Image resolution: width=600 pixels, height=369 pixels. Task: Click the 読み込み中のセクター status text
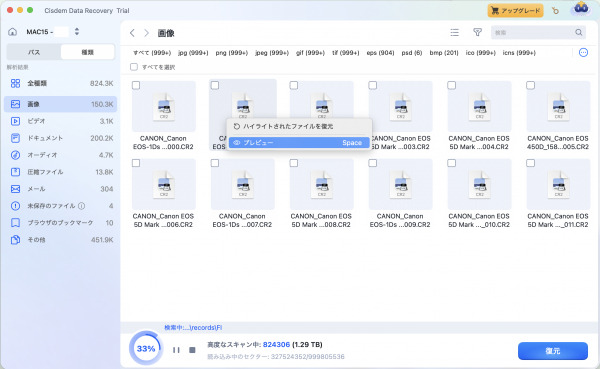pyautogui.click(x=276, y=357)
